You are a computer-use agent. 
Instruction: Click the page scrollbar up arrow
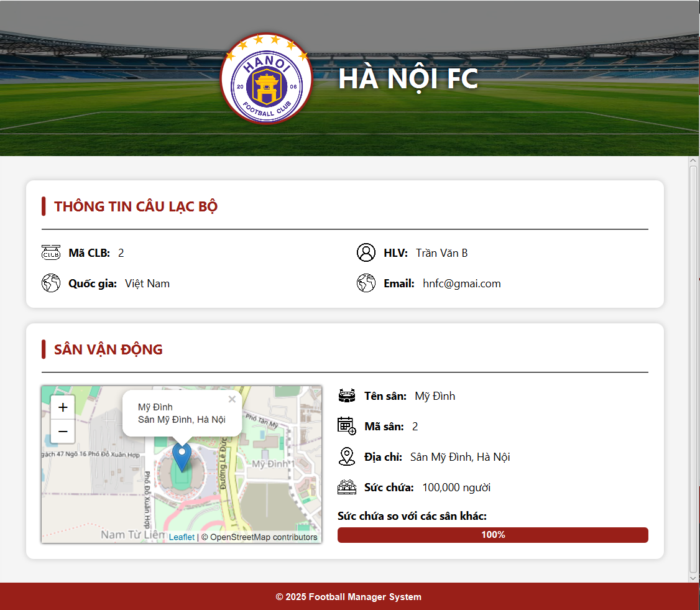(x=694, y=162)
